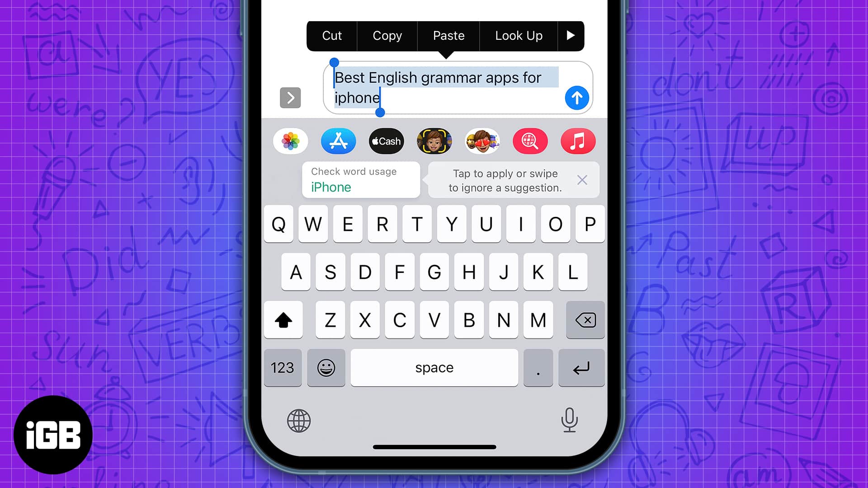Open the App Store icon
This screenshot has width=868, height=488.
339,141
